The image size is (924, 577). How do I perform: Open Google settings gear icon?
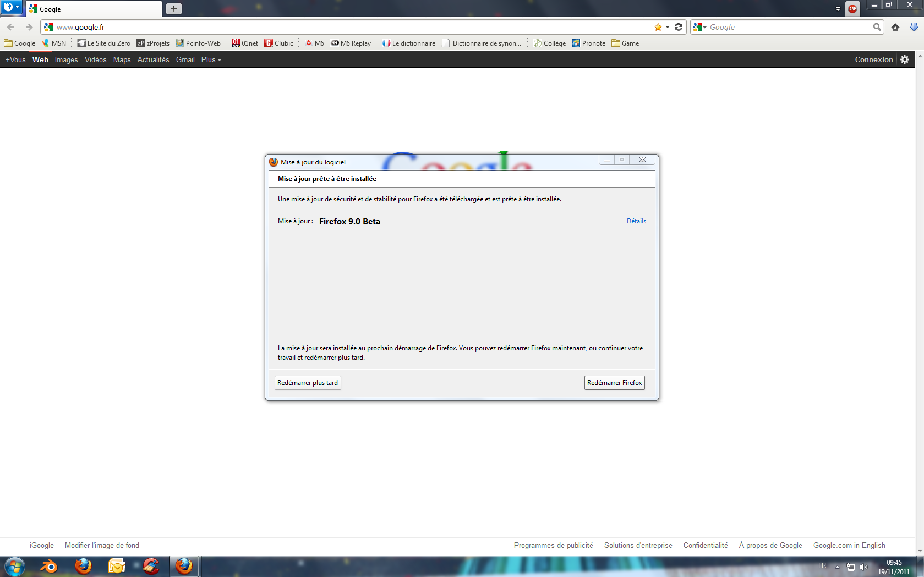[x=905, y=59]
